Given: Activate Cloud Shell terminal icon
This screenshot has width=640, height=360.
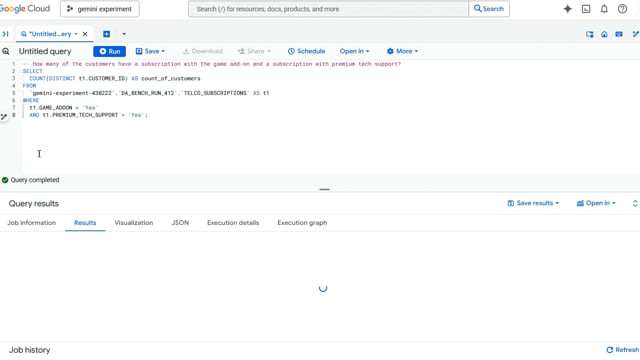Looking at the screenshot, I should 586,9.
